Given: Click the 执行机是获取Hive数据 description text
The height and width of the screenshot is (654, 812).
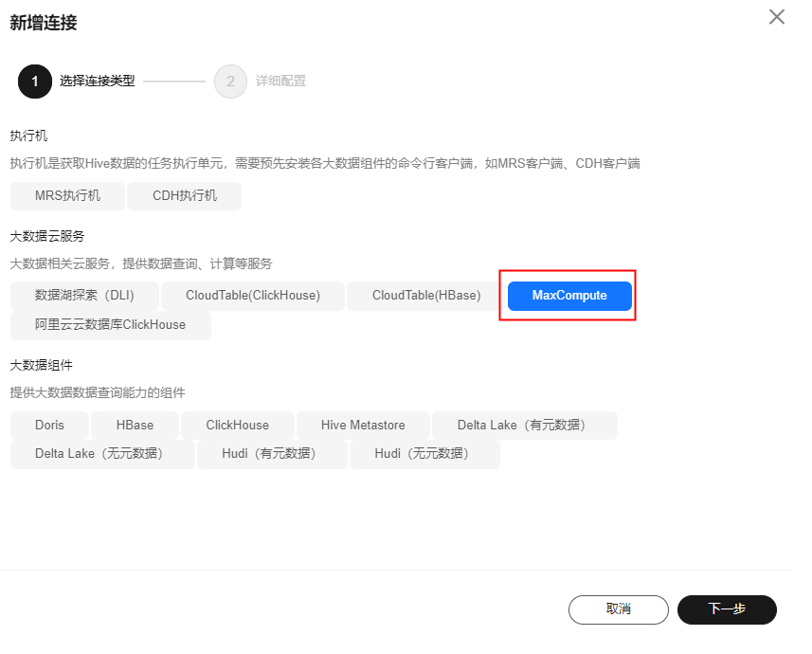Looking at the screenshot, I should pos(325,164).
